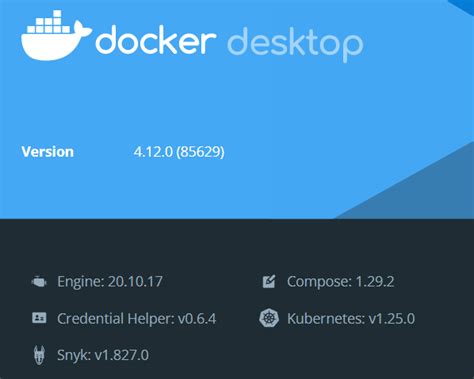Screen dimensions: 474x379
Task: Click the Engine icon
Action: [39, 282]
